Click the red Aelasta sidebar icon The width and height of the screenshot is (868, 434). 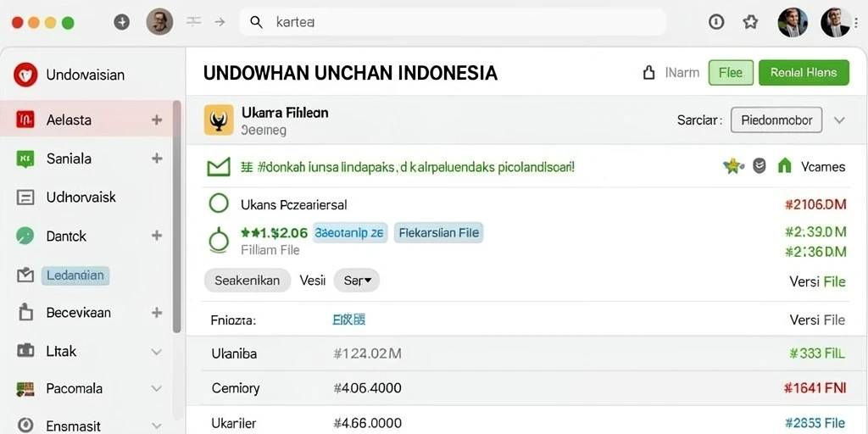(25, 120)
